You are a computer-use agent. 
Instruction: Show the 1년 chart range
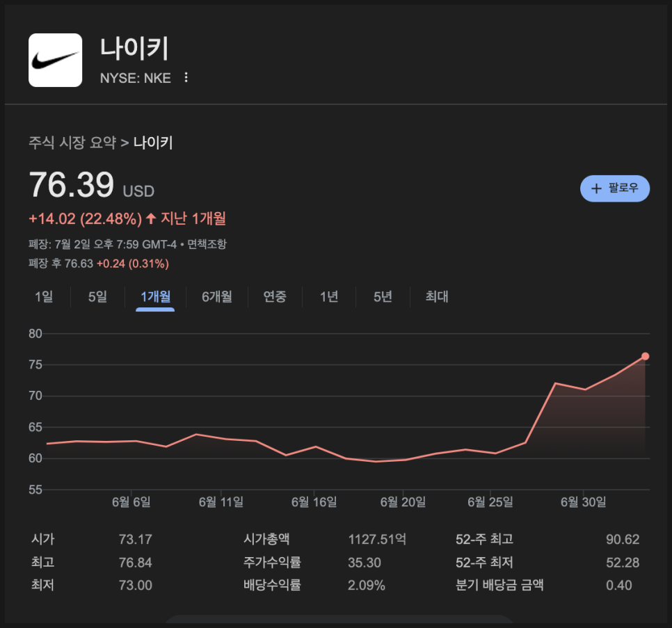pos(329,296)
